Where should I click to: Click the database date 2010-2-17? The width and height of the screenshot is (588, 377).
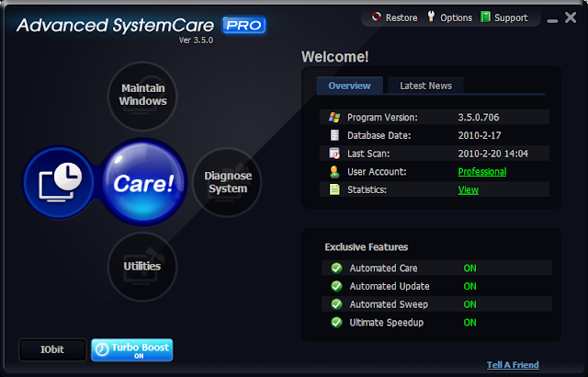point(480,135)
